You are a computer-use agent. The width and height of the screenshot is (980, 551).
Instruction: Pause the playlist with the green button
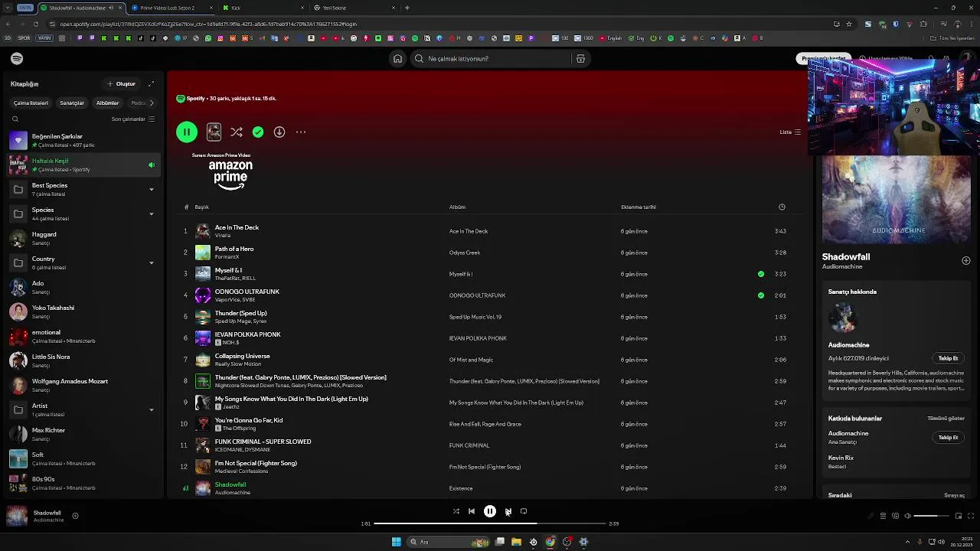[x=187, y=132]
